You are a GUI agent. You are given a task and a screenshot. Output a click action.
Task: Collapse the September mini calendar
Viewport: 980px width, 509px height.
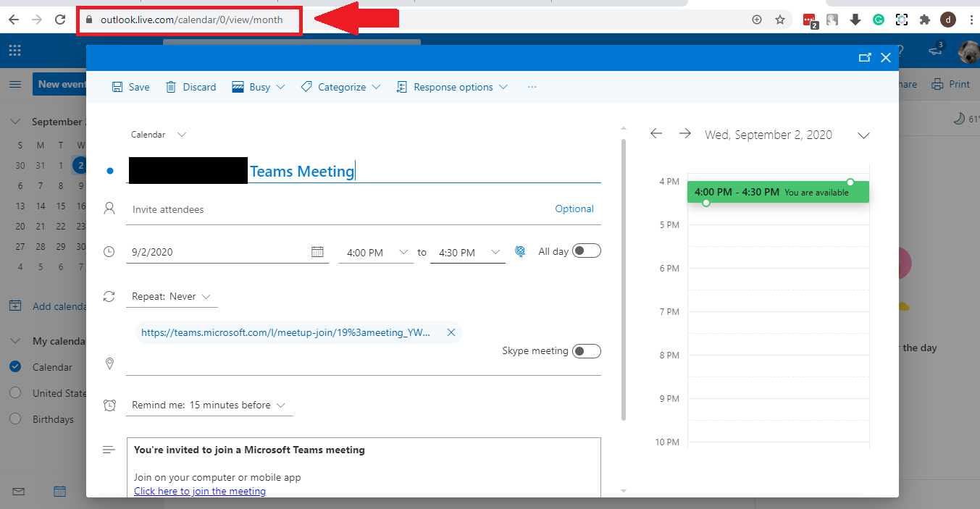pos(15,122)
